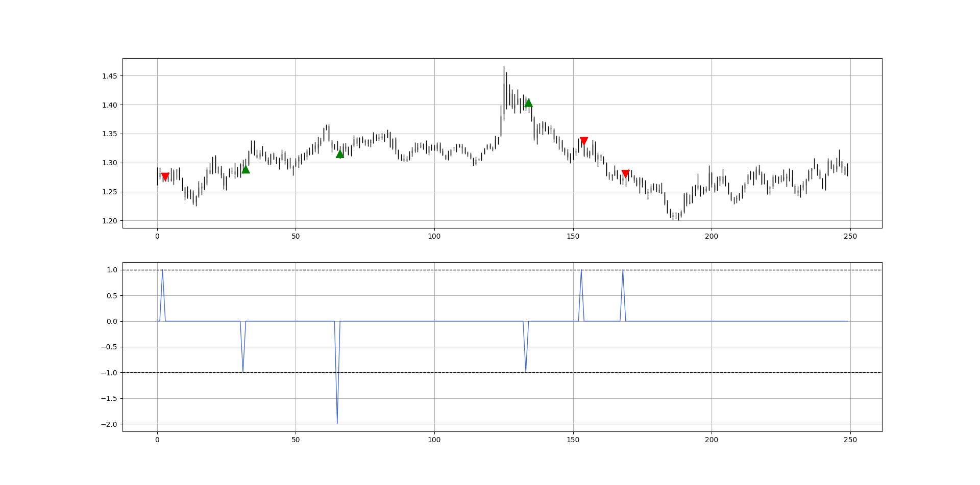Click the 0.0 label on indicator axis

112,321
